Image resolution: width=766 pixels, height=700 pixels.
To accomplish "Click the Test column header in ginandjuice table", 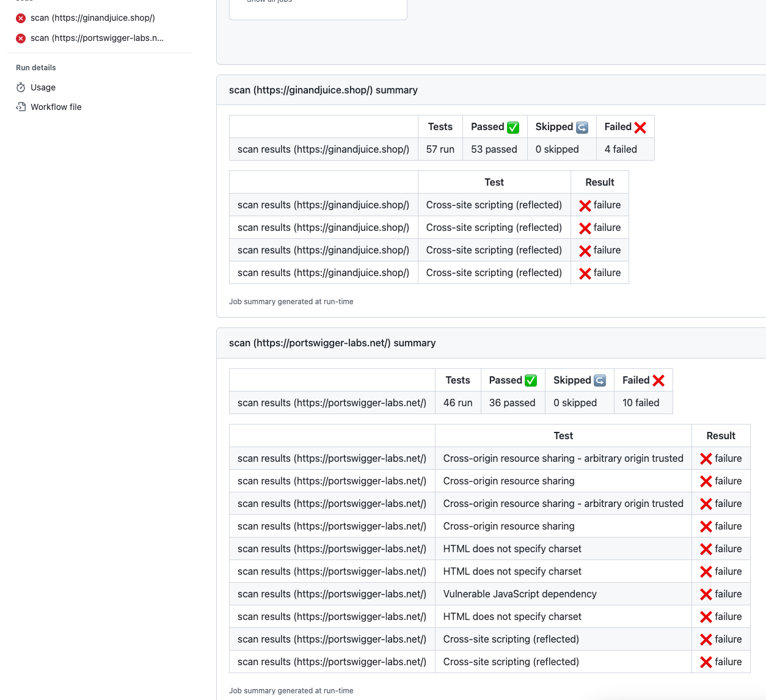I will click(494, 182).
